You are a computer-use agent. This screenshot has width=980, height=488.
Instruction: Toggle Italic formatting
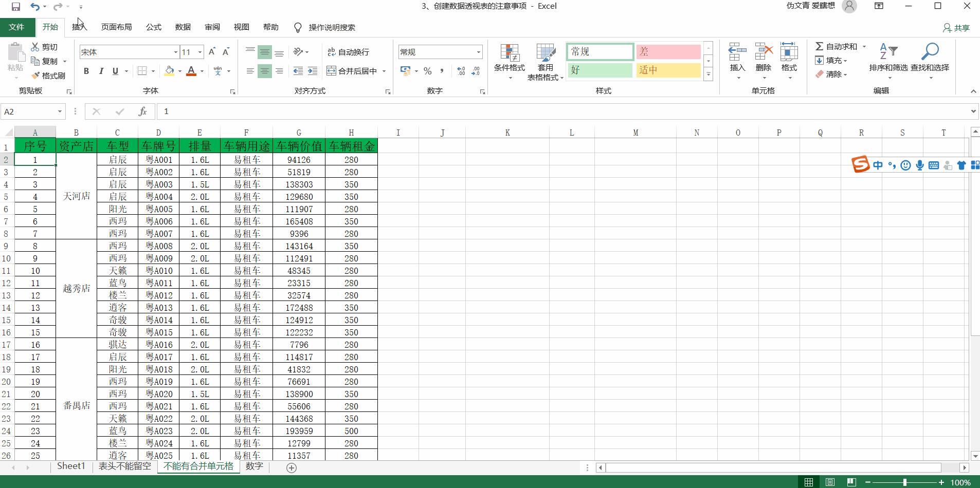tap(101, 71)
